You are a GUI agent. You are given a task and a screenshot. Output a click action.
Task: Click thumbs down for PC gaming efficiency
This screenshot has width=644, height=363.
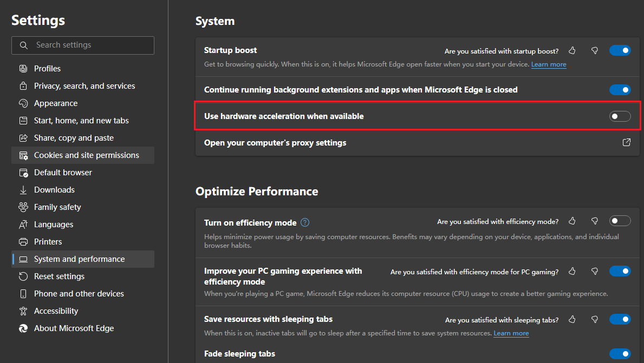tap(594, 272)
